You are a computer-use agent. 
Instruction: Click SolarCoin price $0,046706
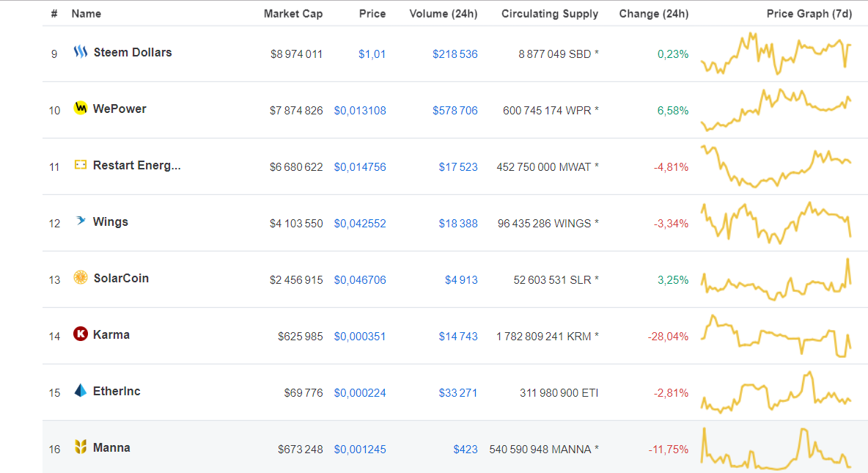(x=360, y=280)
